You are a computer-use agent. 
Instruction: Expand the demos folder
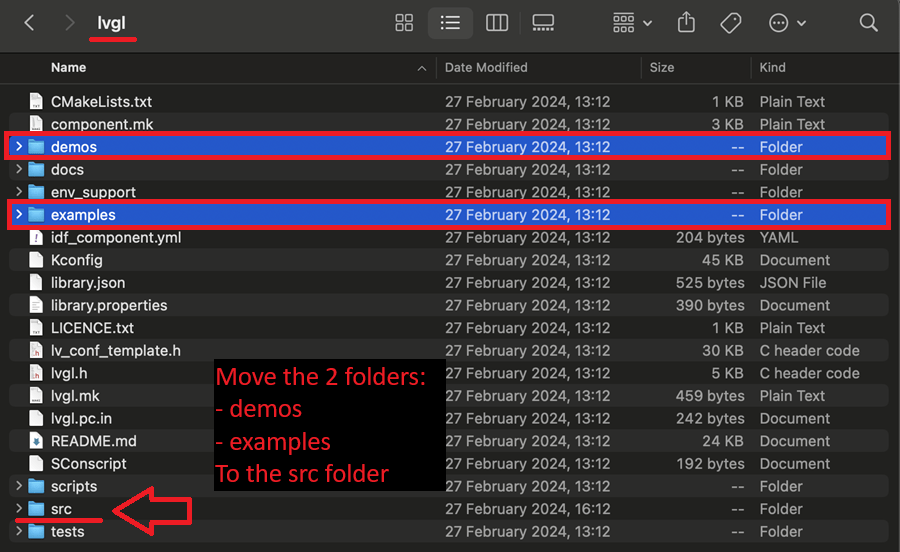(19, 146)
